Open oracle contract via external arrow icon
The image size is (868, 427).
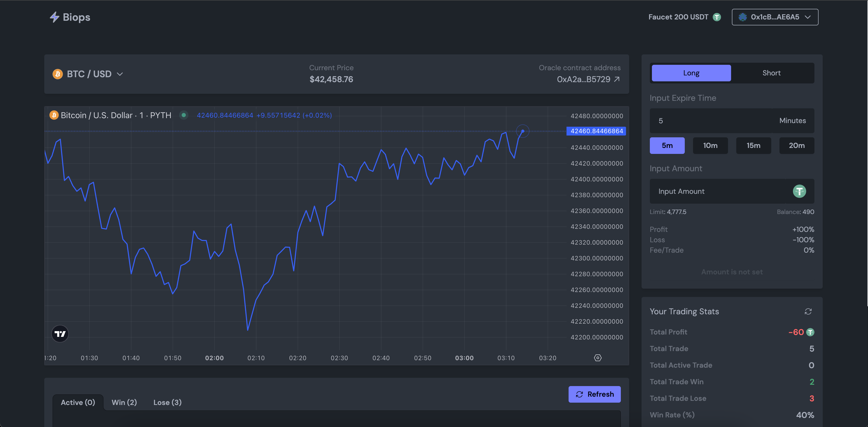tap(617, 79)
